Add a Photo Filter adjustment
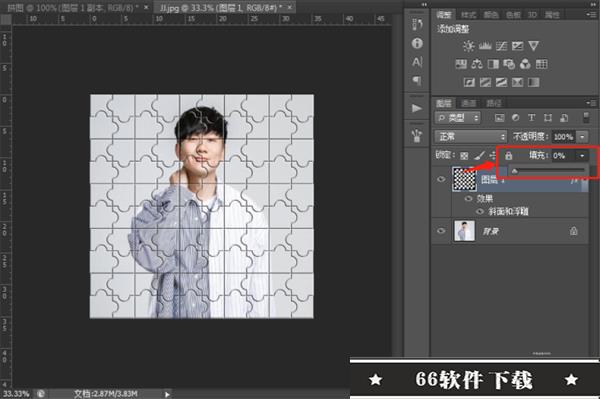Viewport: 600px width, 399px height. coord(509,64)
